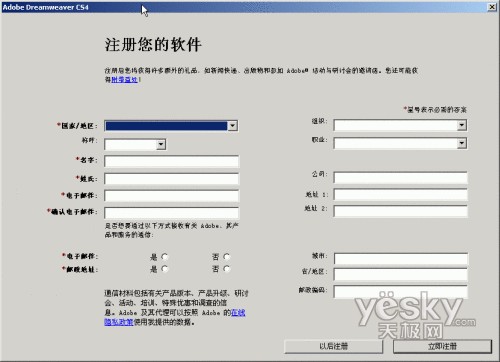This screenshot has height=362, width=500.
Task: Click the 公司 company input field
Action: click(x=400, y=178)
